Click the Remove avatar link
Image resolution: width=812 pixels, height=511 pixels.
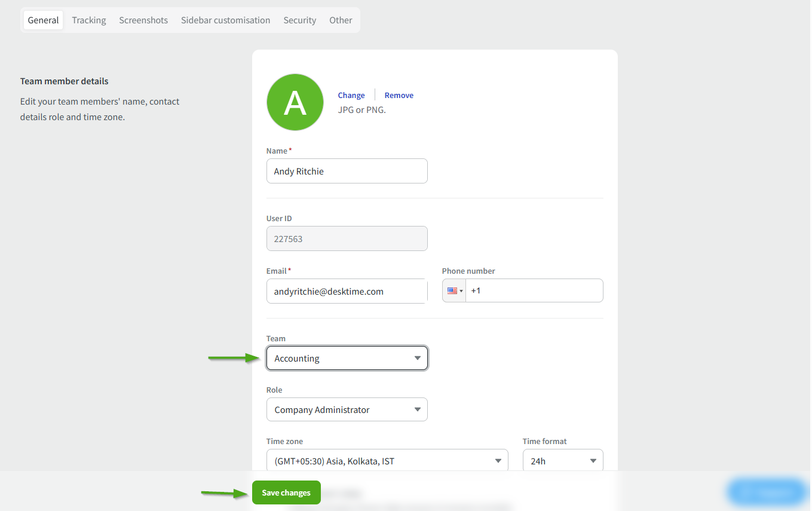399,96
